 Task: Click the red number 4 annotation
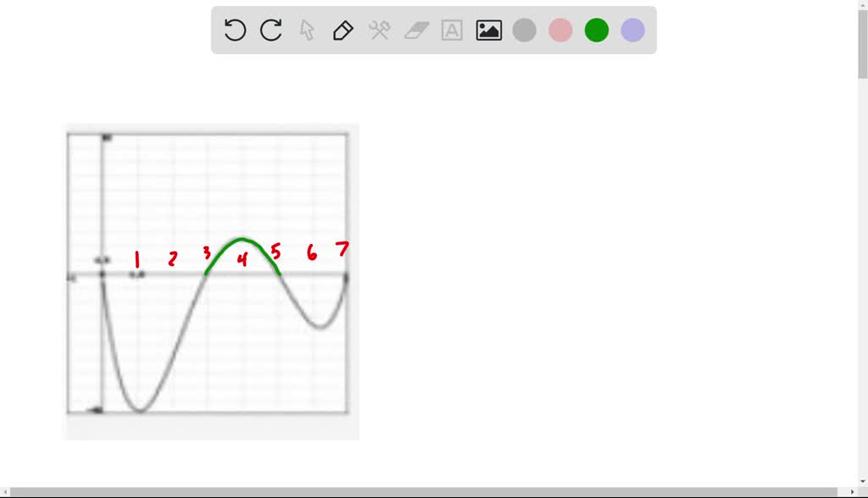242,258
